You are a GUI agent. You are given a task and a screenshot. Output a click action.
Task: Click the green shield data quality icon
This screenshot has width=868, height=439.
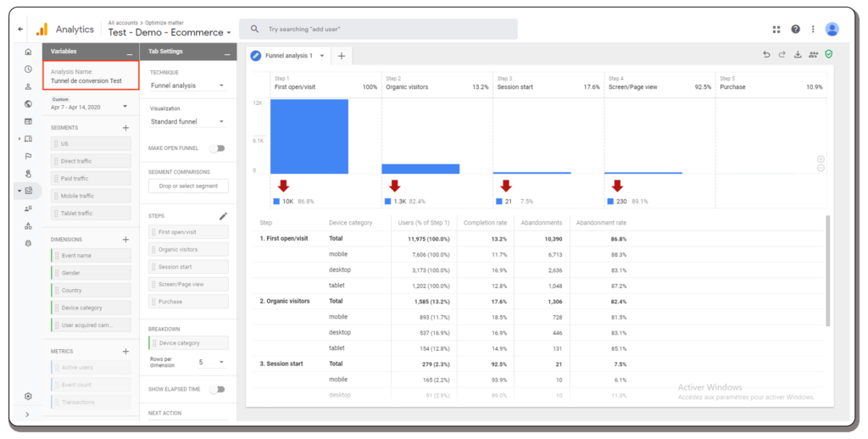point(829,54)
